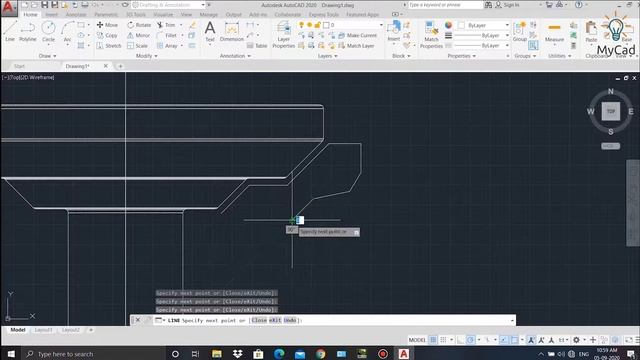This screenshot has width=640, height=360.
Task: Click the Array command
Action: click(x=167, y=46)
